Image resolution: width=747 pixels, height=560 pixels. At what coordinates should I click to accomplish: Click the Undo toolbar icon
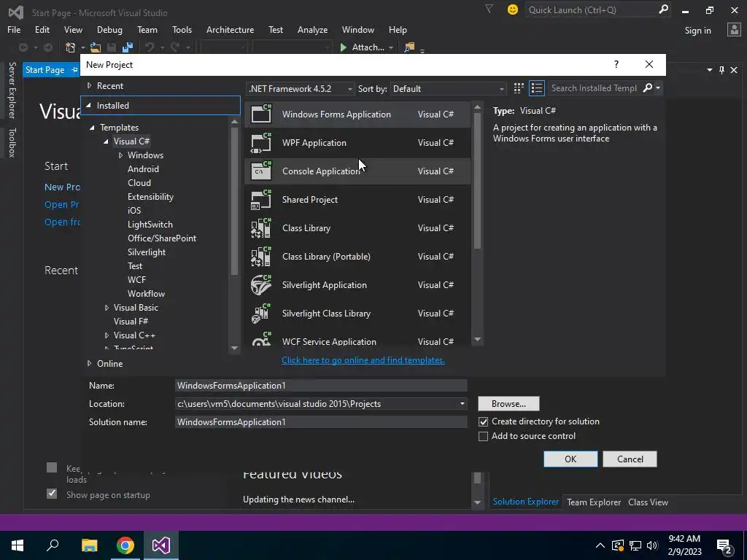tap(150, 47)
